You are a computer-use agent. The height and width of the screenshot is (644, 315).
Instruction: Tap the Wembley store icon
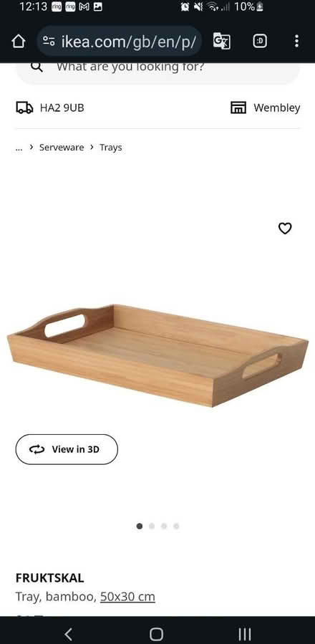click(238, 108)
